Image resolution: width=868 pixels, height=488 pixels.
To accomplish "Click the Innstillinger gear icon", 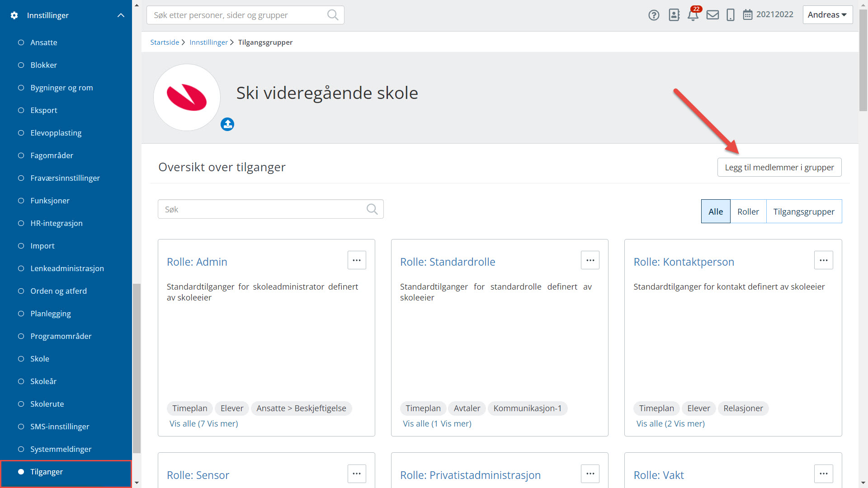I will 14,15.
